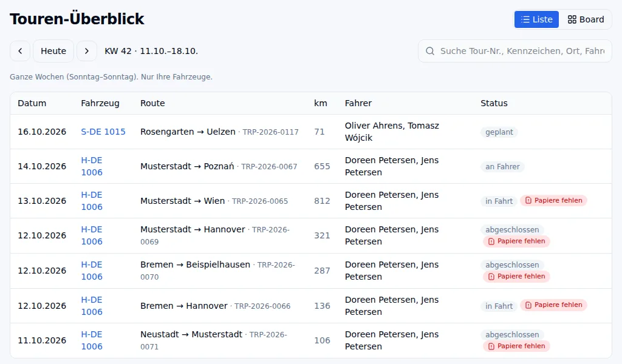Sort by km column header
The height and width of the screenshot is (364, 622).
coord(321,103)
